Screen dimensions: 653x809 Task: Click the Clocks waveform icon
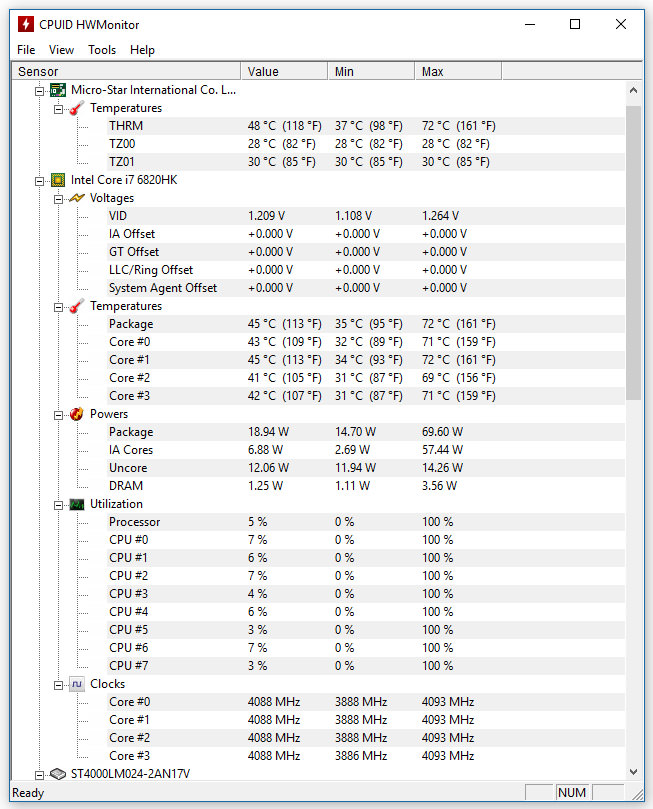tap(76, 685)
